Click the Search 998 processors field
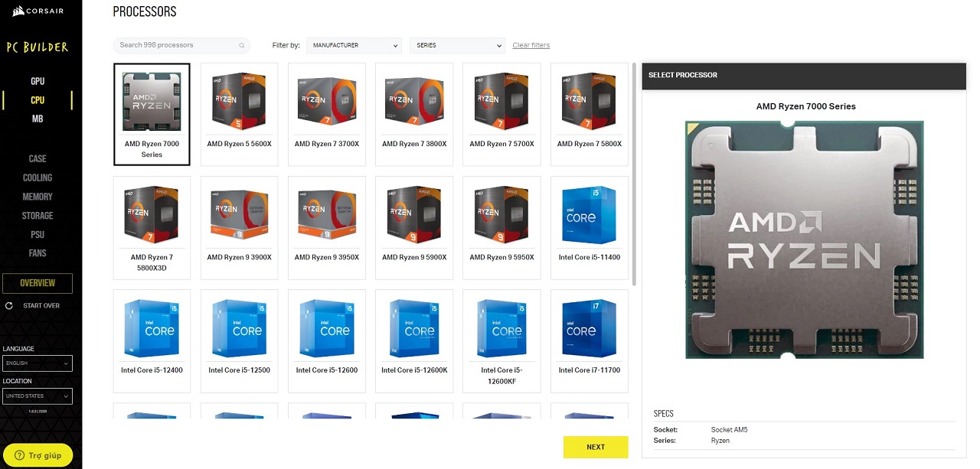This screenshot has height=469, width=980. pyautogui.click(x=181, y=46)
